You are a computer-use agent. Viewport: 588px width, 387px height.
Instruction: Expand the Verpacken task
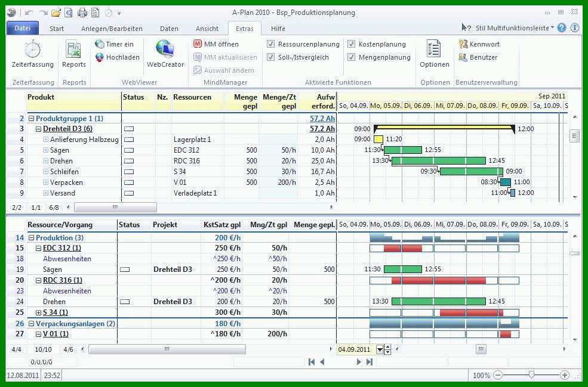point(45,182)
